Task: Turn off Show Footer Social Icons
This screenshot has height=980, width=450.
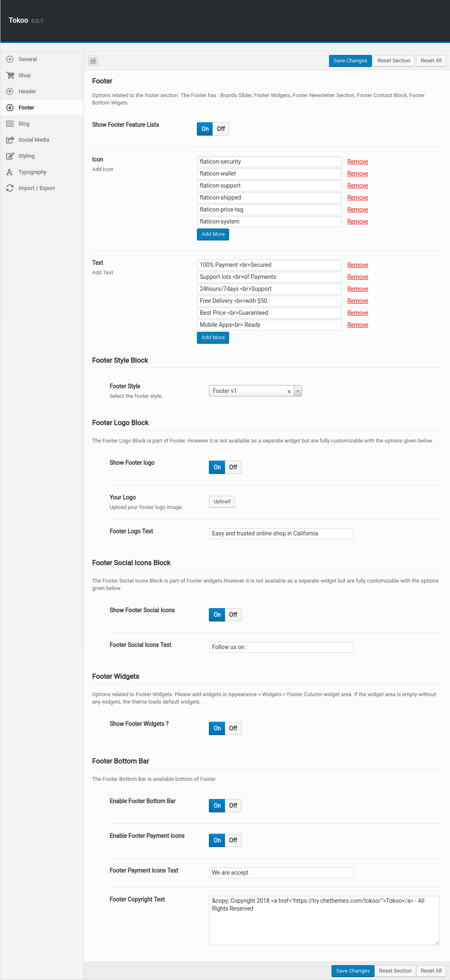Action: click(233, 615)
